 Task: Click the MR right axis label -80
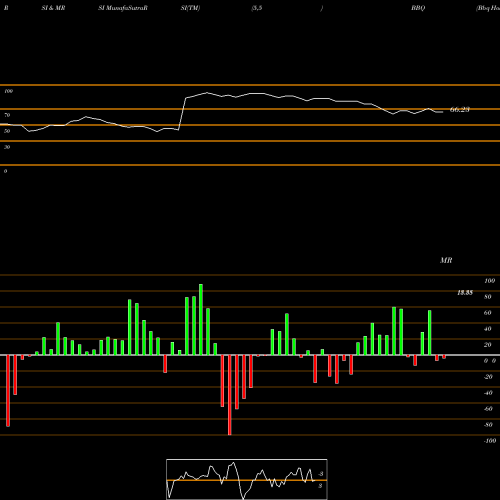pos(488,425)
